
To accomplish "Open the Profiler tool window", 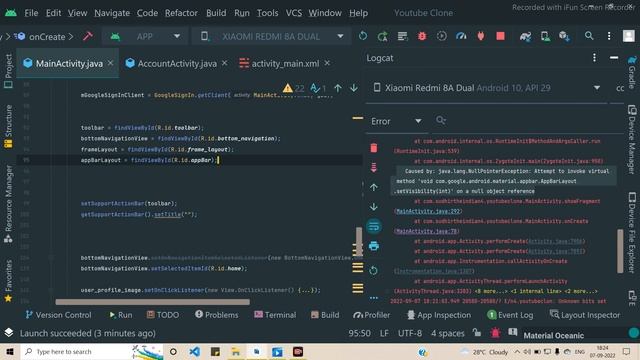I will (372, 315).
